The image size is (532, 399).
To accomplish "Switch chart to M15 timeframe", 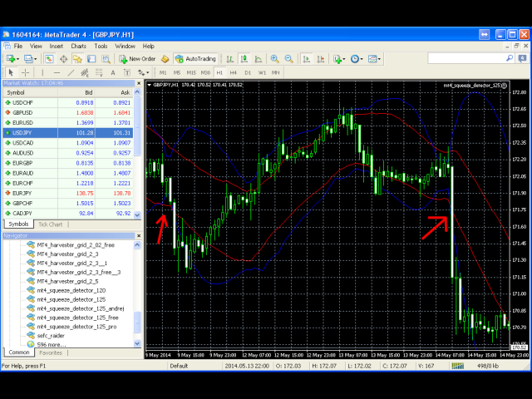I will point(191,72).
